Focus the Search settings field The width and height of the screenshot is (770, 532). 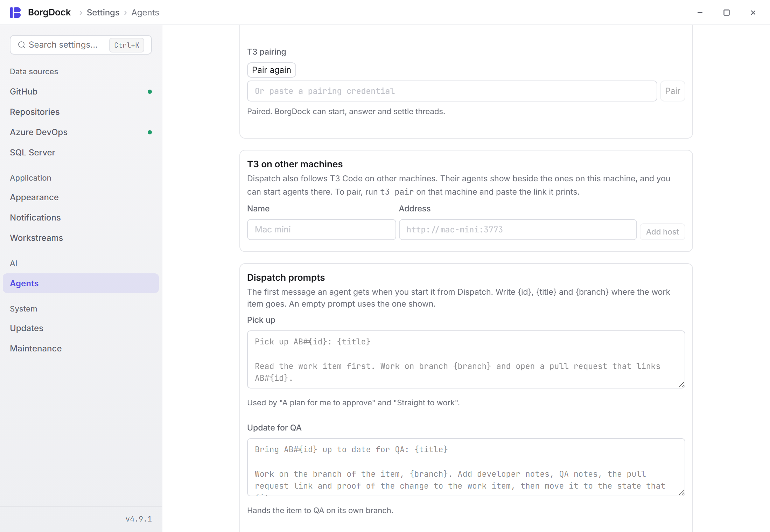[x=81, y=45]
